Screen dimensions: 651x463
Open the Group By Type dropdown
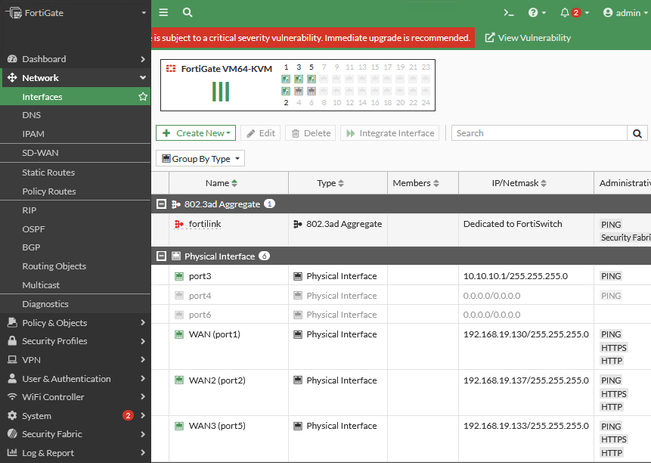pyautogui.click(x=200, y=159)
